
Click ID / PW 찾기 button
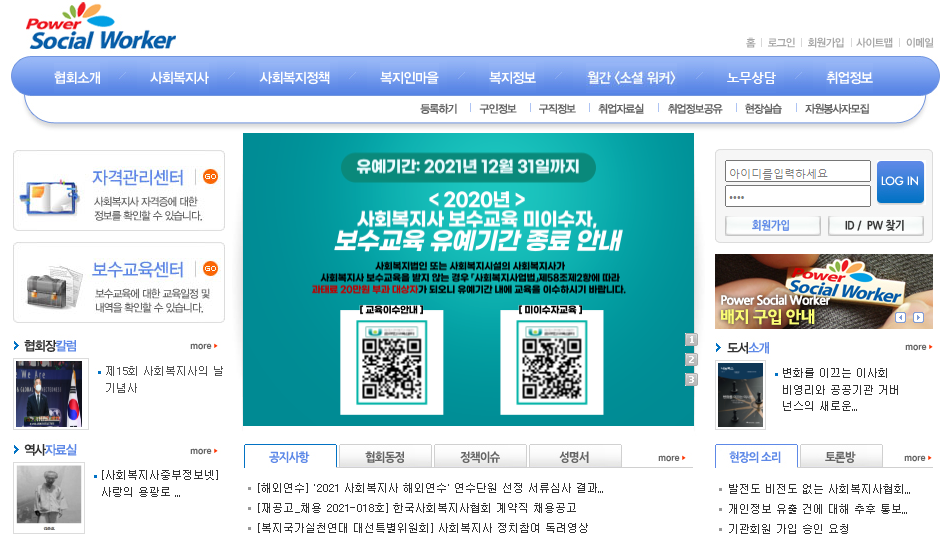click(875, 225)
